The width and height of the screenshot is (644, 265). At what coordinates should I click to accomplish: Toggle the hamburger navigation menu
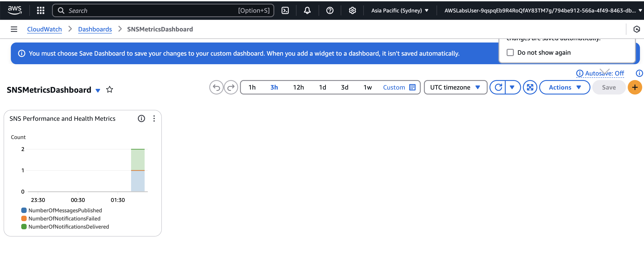point(14,29)
